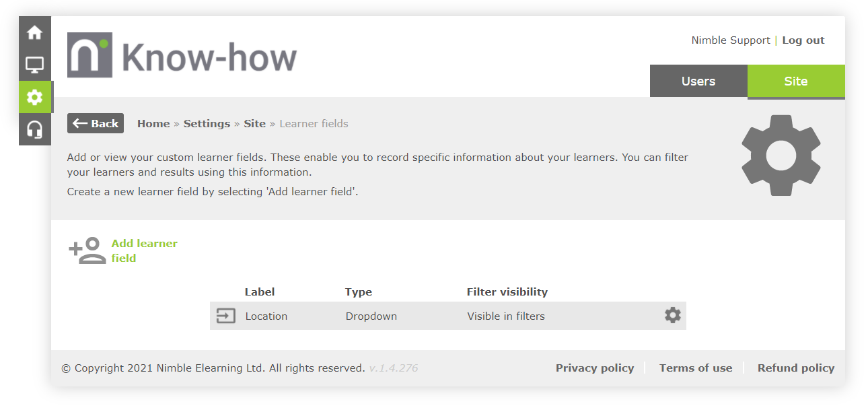Switch to the Users tab
The height and width of the screenshot is (410, 868).
tap(698, 81)
